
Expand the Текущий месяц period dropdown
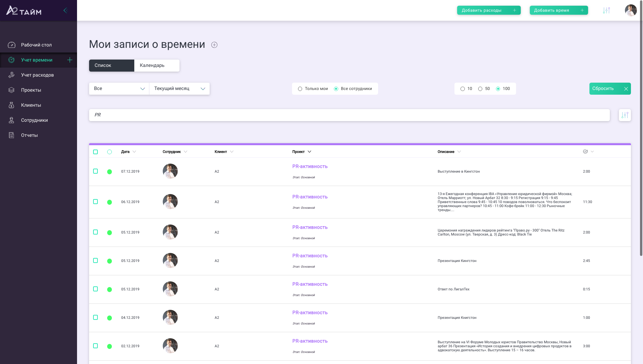click(180, 89)
